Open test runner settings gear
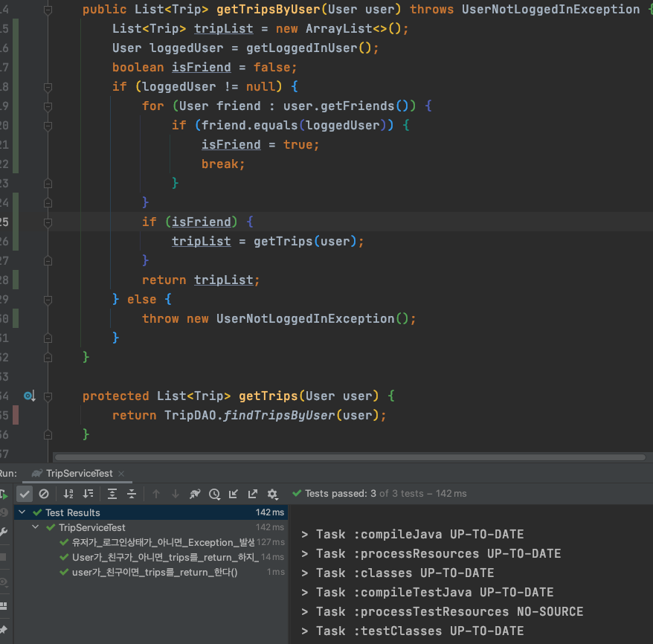 272,494
